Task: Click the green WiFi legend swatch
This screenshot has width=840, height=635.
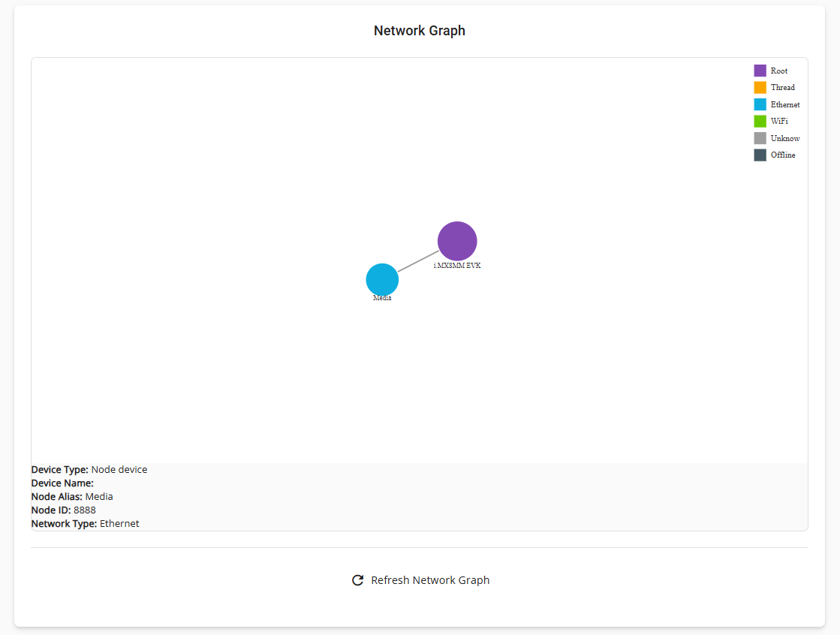Action: click(760, 121)
